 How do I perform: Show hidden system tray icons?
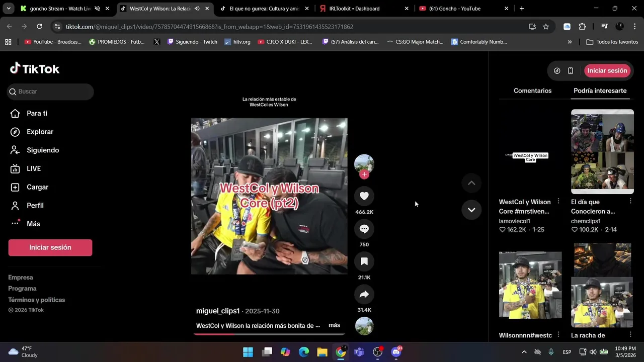(524, 352)
